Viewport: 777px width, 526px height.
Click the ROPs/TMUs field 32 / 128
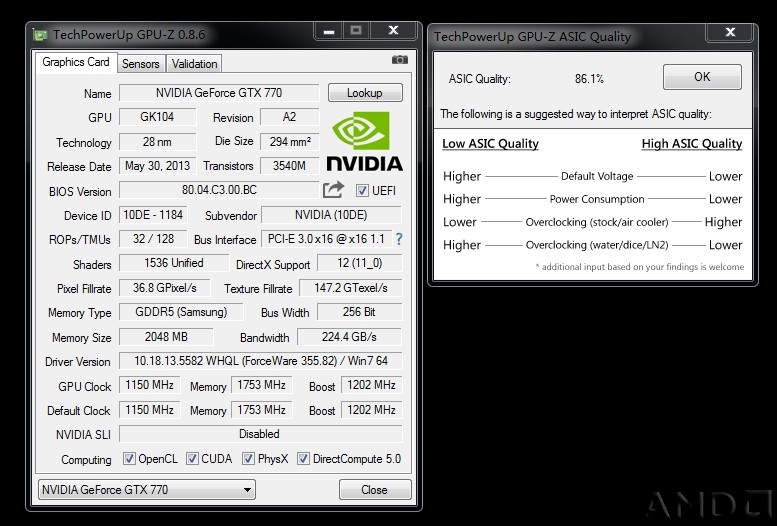[x=153, y=239]
